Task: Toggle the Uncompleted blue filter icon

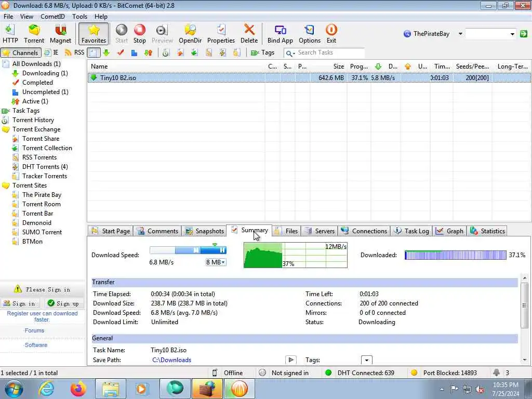Action: click(x=135, y=52)
